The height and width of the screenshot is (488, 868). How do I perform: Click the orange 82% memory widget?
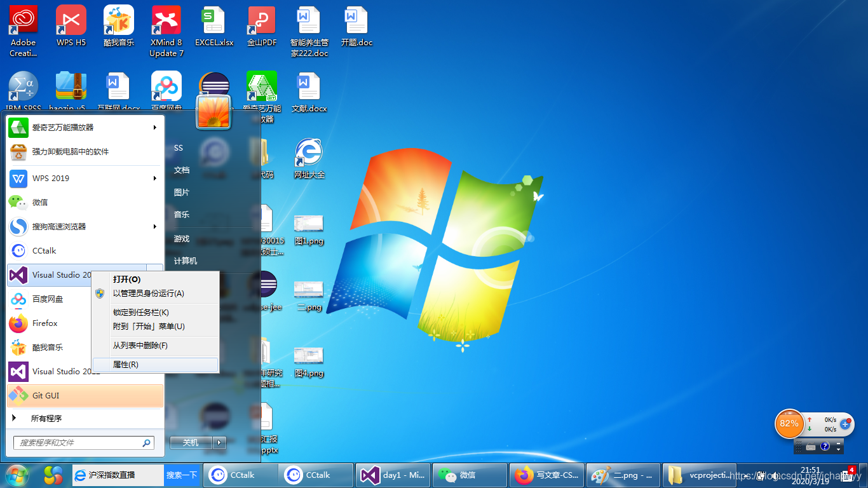[789, 423]
